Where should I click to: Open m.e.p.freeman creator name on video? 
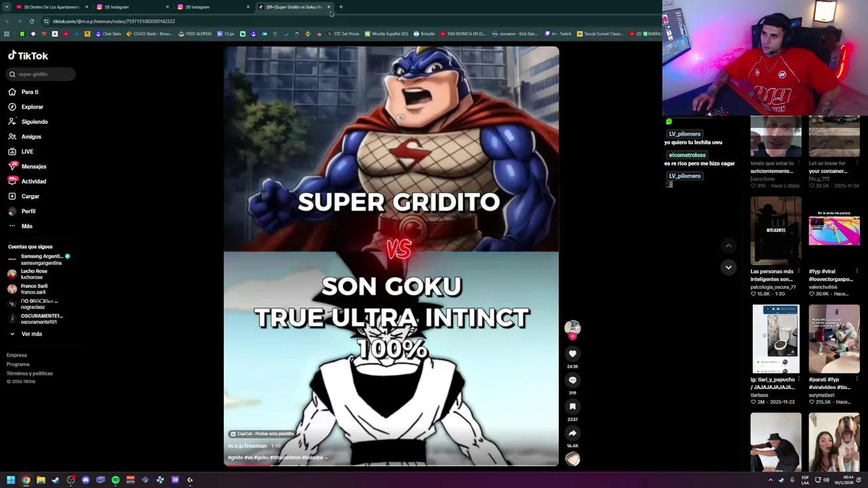pyautogui.click(x=248, y=446)
